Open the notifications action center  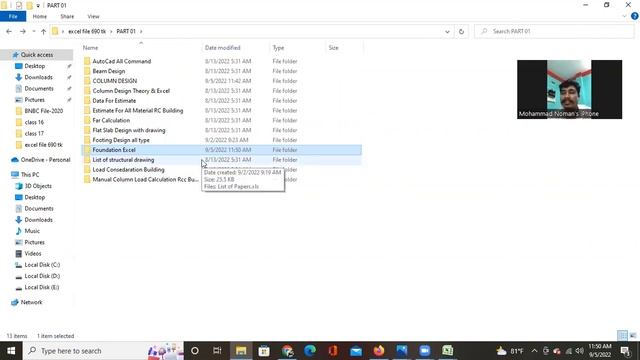tap(625, 351)
